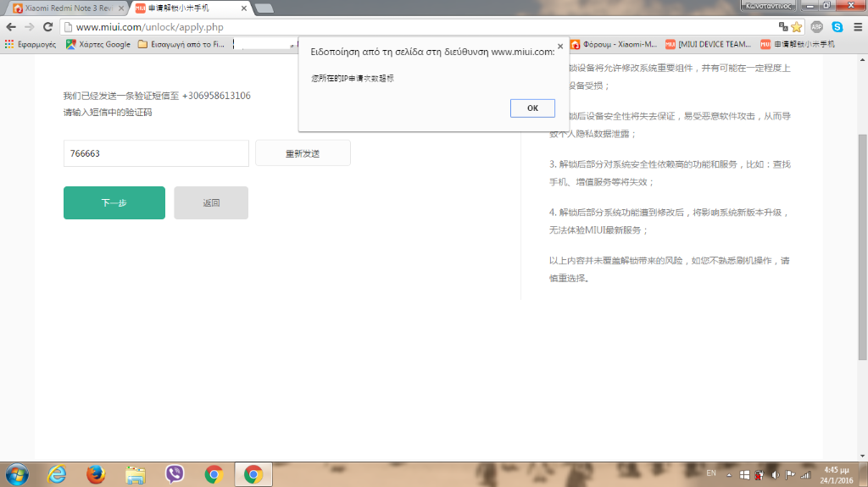Open File Explorer from taskbar
The width and height of the screenshot is (868, 487).
tap(135, 475)
